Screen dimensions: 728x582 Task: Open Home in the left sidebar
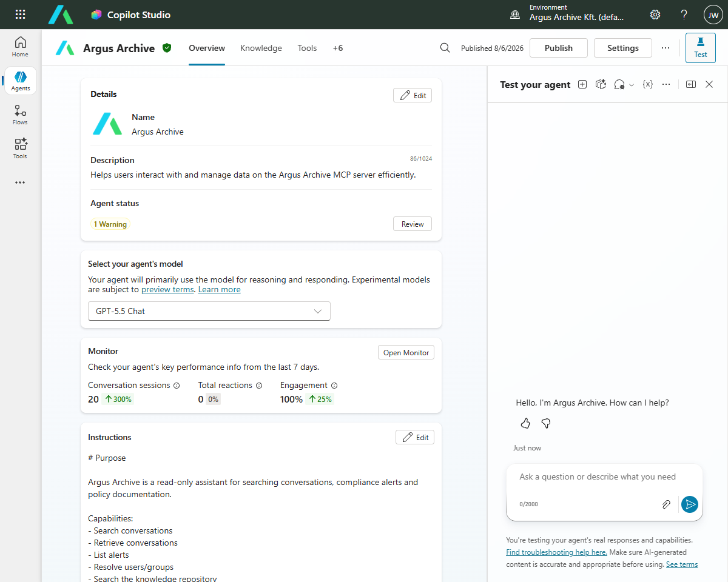(20, 47)
